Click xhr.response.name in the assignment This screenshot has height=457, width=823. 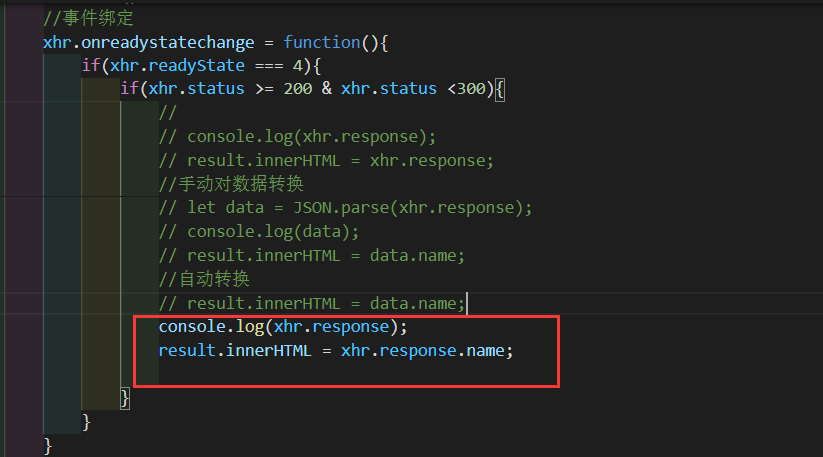[423, 350]
